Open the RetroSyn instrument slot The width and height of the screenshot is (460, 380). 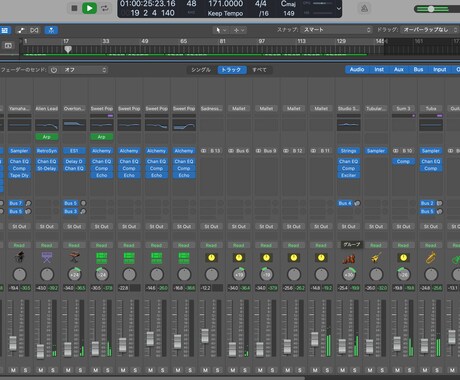47,151
